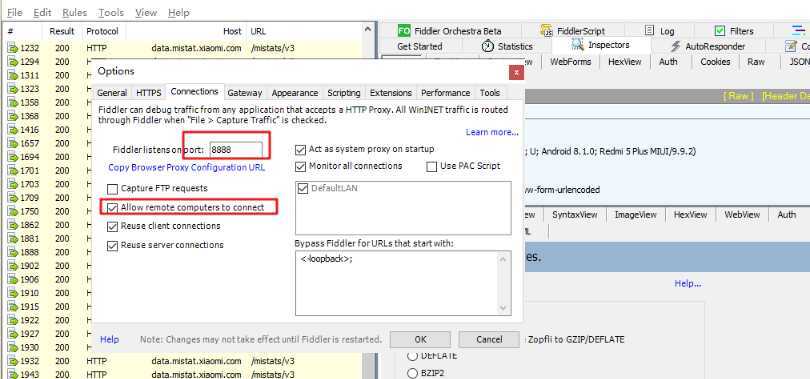Click Cancel in the Options dialog
Image resolution: width=810 pixels, height=379 pixels.
pos(489,339)
